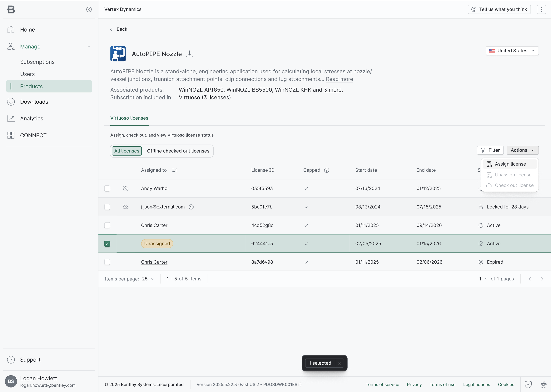Click the Support question mark icon
The width and height of the screenshot is (551, 392).
click(11, 360)
